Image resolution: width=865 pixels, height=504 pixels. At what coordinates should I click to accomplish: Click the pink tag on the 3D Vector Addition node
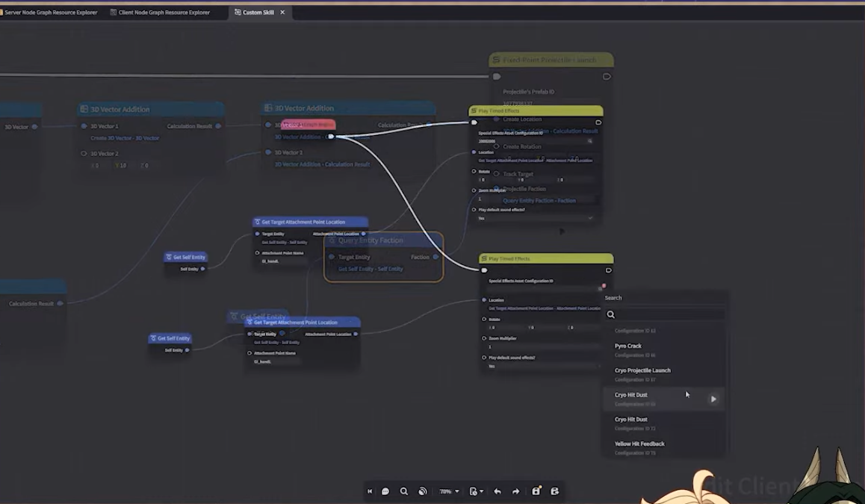pos(309,125)
